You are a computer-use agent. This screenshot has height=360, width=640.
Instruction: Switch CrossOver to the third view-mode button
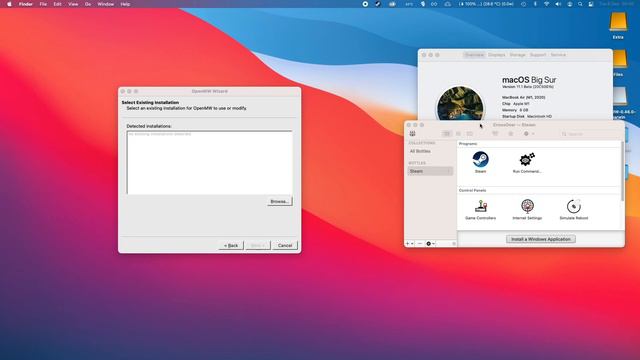tap(470, 134)
